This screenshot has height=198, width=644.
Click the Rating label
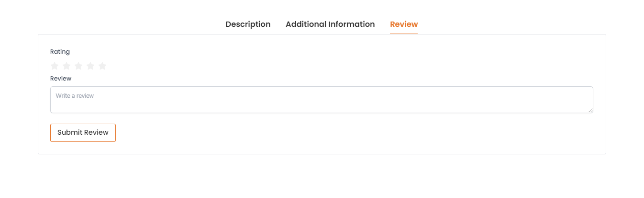[60, 52]
